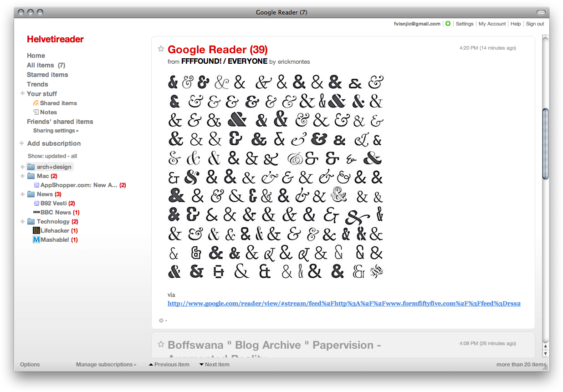This screenshot has height=392, width=563.
Task: Switch Show filter from updated to all
Action: 74,156
